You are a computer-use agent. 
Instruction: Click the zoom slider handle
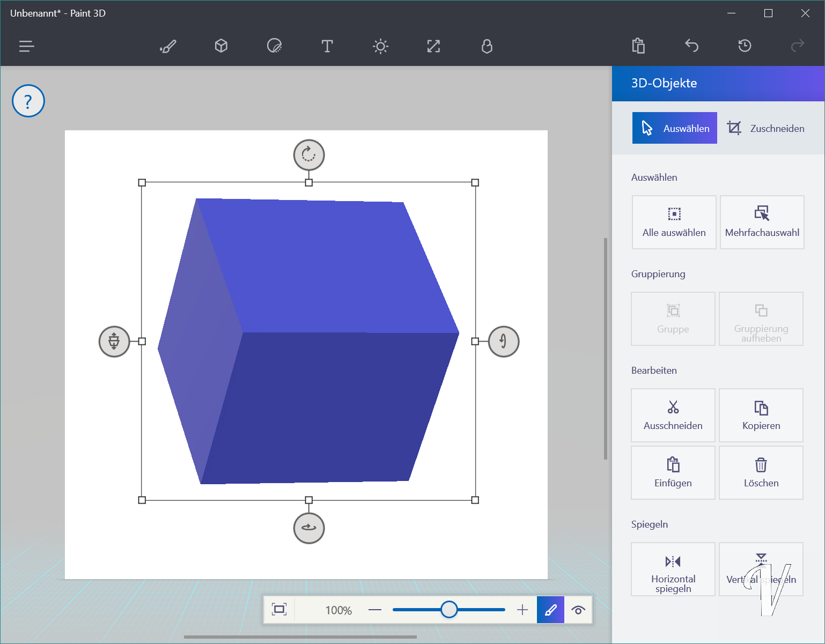coord(449,610)
